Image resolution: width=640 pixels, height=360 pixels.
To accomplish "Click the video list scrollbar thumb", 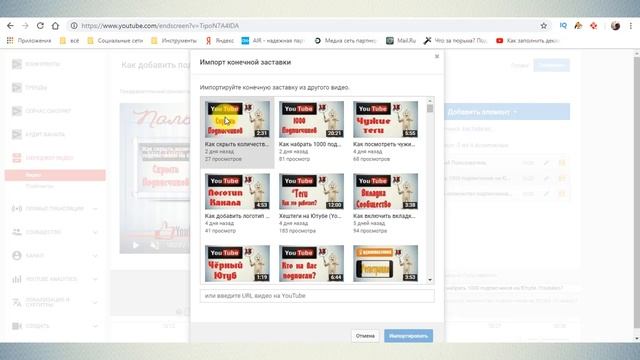I will pos(430,108).
